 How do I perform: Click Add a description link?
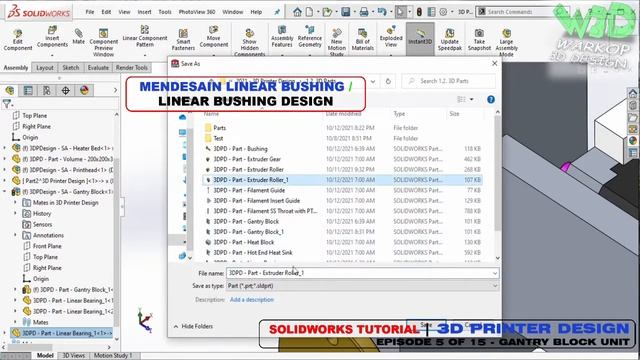[x=251, y=300]
